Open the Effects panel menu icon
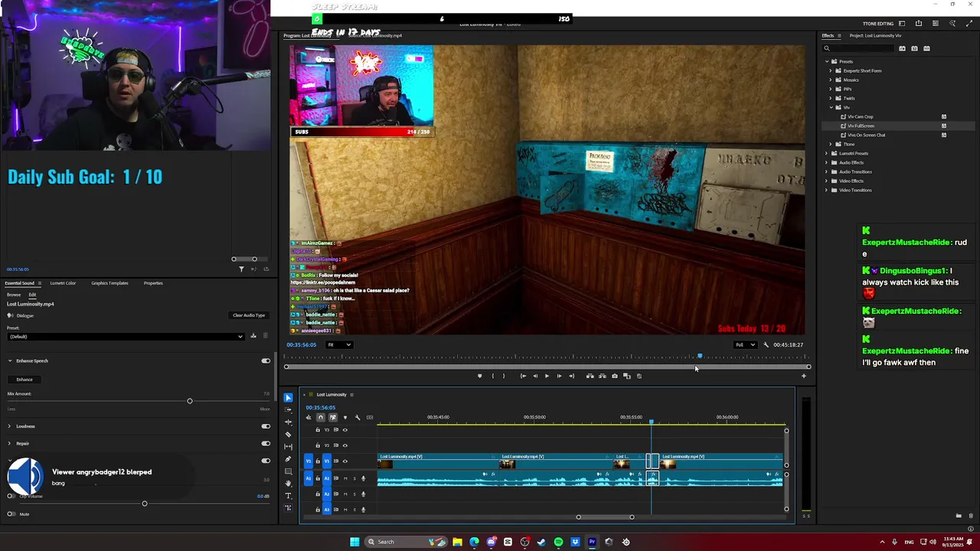The width and height of the screenshot is (980, 551). pyautogui.click(x=839, y=35)
